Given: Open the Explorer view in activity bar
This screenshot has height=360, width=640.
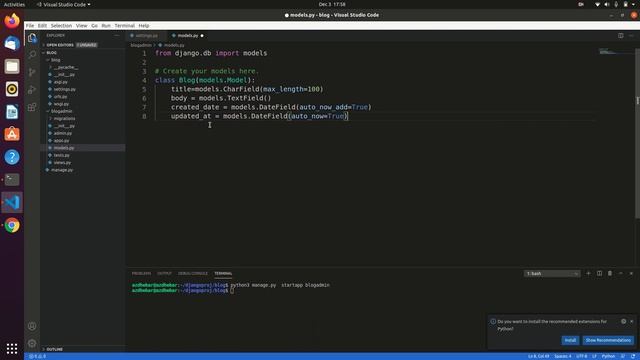Looking at the screenshot, I should pos(32,38).
